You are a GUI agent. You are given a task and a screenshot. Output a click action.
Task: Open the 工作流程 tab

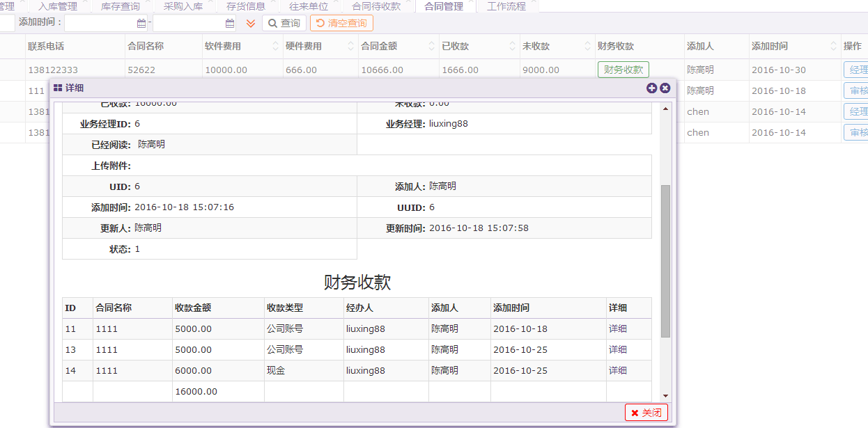coord(506,6)
